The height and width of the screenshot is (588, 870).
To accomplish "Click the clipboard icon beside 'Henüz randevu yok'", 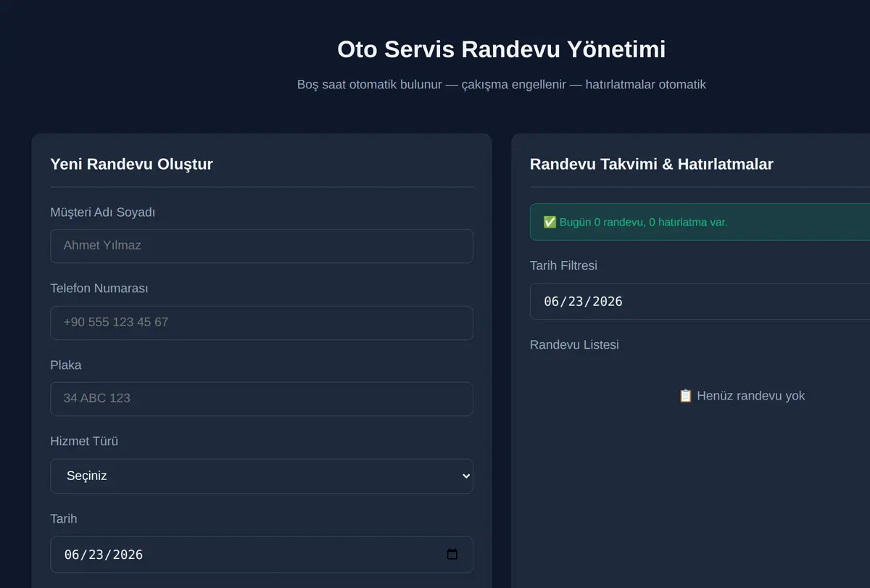I will tap(685, 396).
